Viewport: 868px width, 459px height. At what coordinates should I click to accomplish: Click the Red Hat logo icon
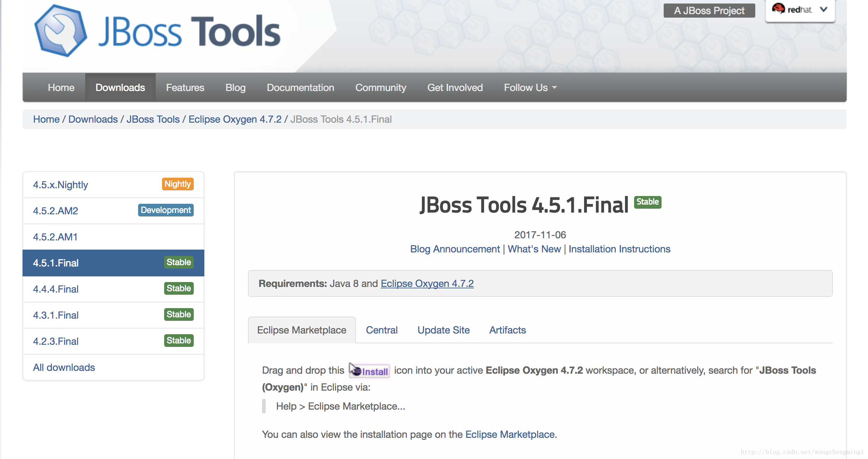click(778, 8)
